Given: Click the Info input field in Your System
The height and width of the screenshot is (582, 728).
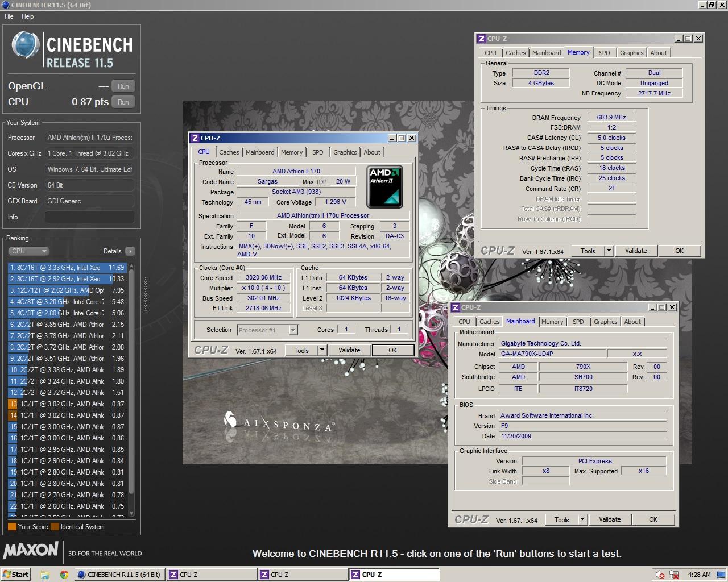Looking at the screenshot, I should (x=89, y=217).
